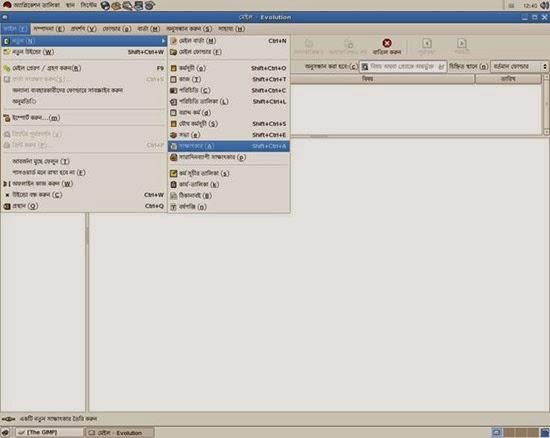550x438 pixels.
Task: Open the Help (H) menu in menu bar
Action: pos(232,29)
